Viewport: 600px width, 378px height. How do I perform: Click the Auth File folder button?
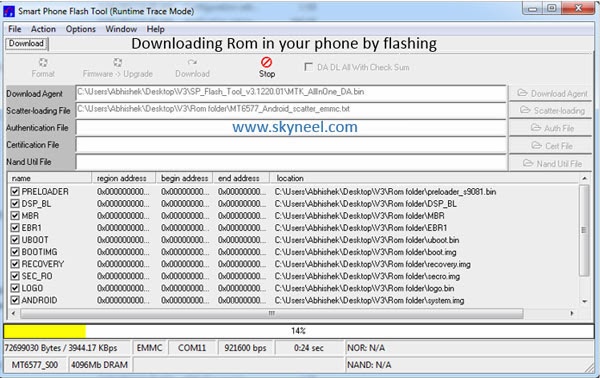click(x=550, y=128)
